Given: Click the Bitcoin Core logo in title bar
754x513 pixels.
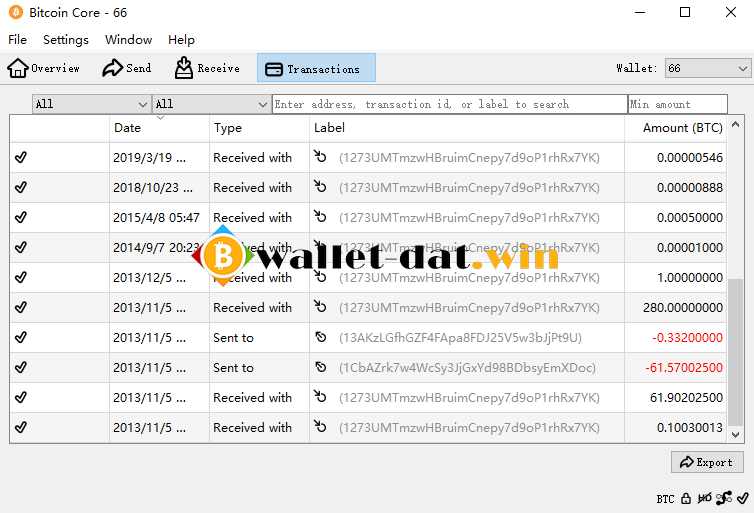Looking at the screenshot, I should pyautogui.click(x=16, y=13).
